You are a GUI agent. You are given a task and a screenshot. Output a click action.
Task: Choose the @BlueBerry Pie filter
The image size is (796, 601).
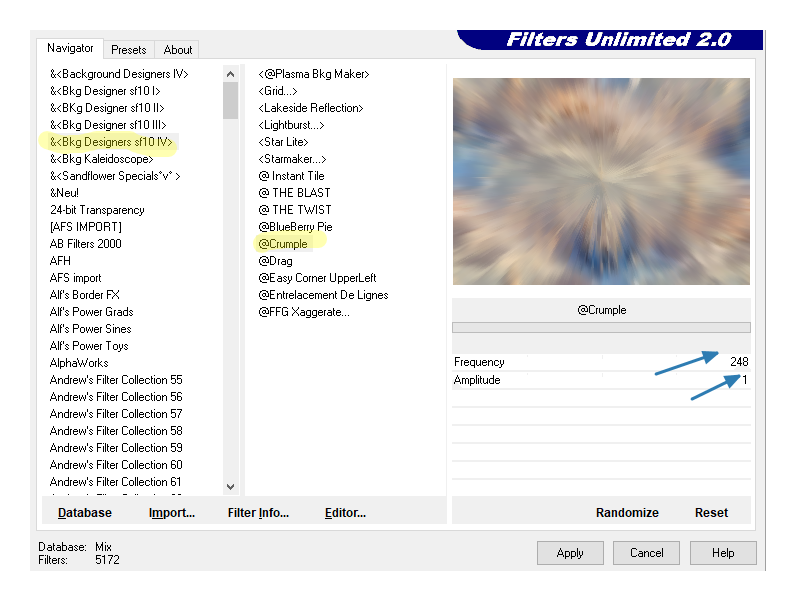click(x=295, y=227)
